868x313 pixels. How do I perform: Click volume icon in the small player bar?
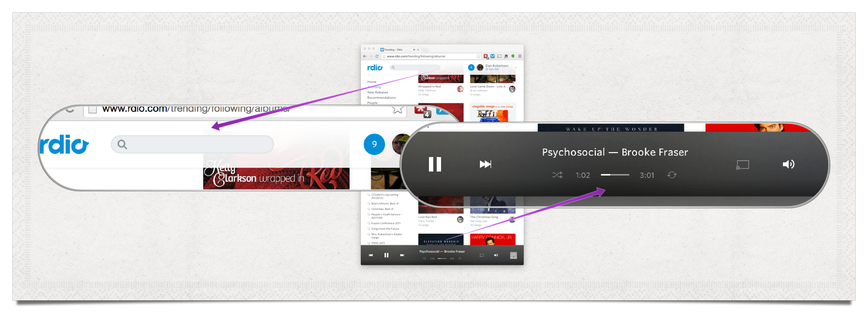[496, 255]
